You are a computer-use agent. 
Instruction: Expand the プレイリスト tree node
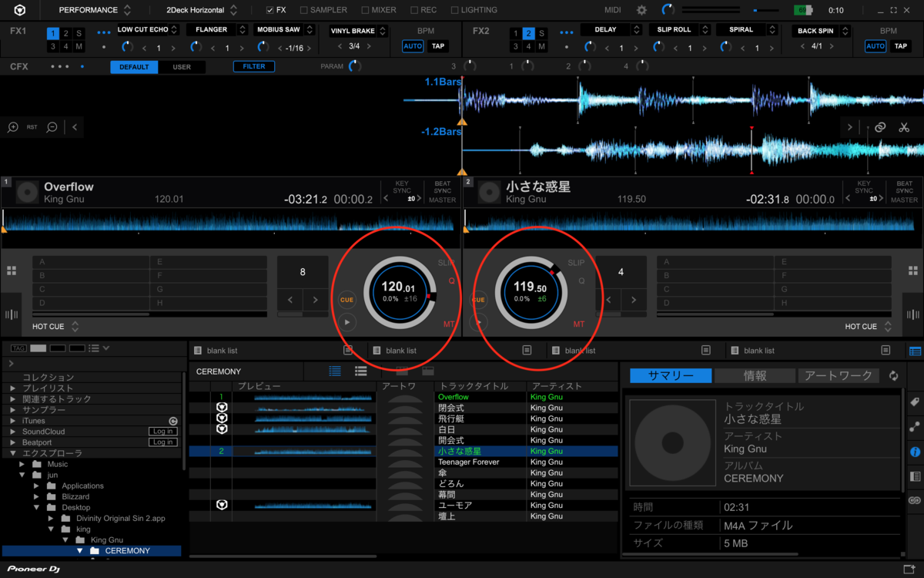[x=12, y=388]
